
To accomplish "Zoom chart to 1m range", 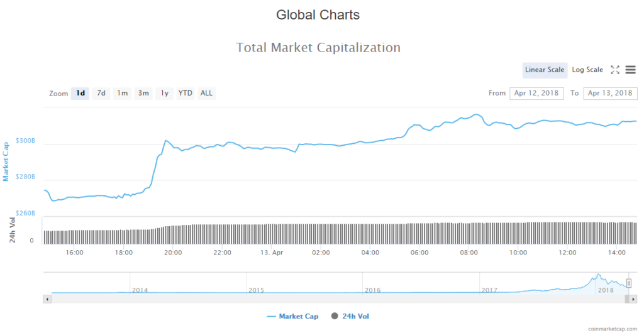I will pyautogui.click(x=122, y=93).
